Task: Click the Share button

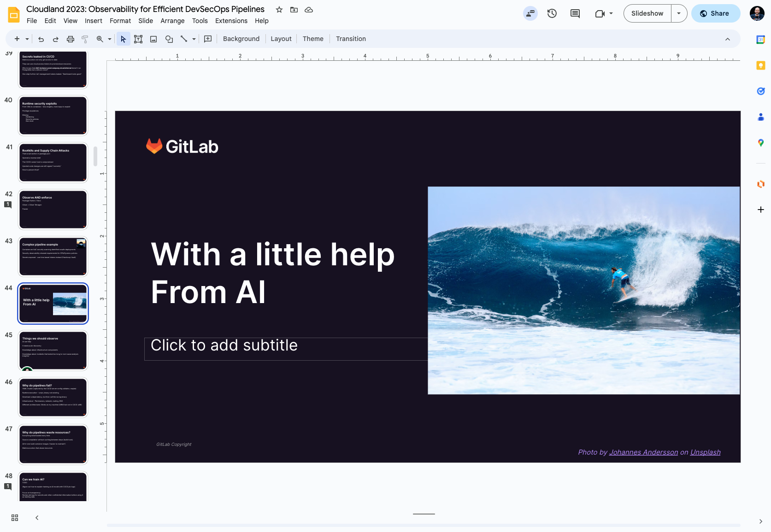Action: pos(715,13)
